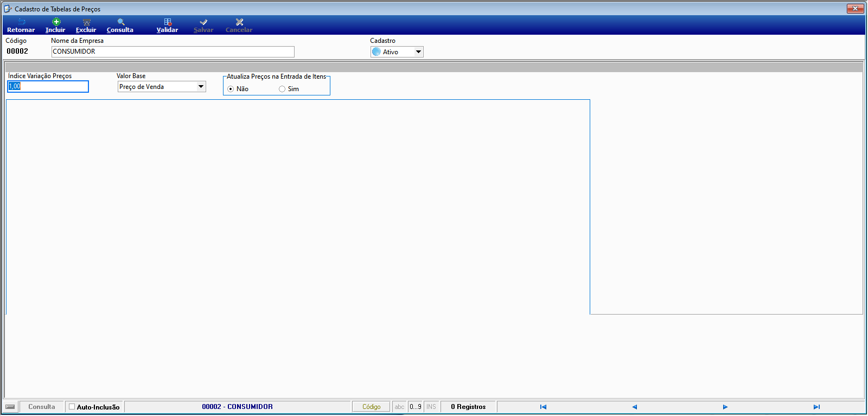The image size is (868, 416).
Task: Click the Nome da Empresa field
Action: point(173,52)
